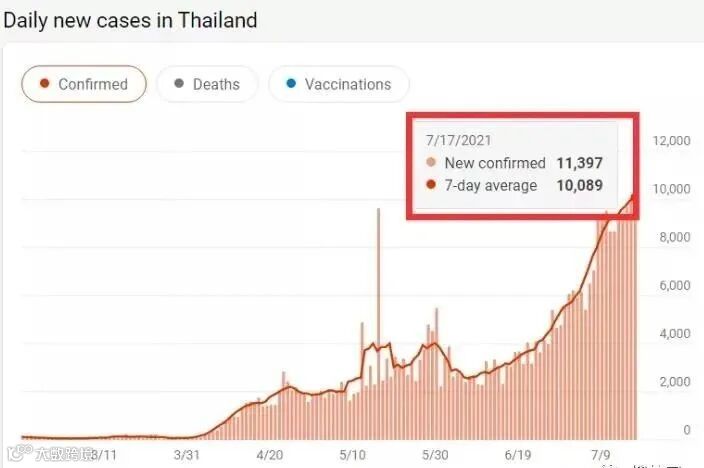
Task: Click the 12,000 y-axis label
Action: pyautogui.click(x=671, y=141)
